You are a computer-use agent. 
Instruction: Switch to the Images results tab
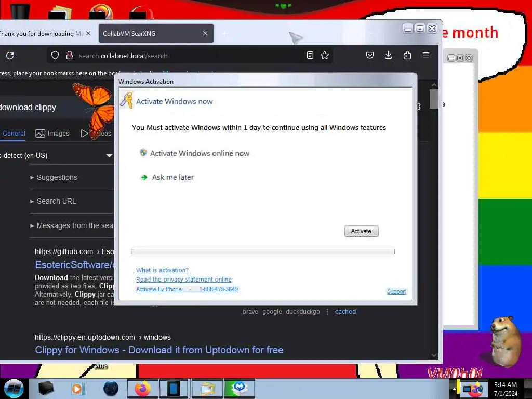[x=52, y=134]
